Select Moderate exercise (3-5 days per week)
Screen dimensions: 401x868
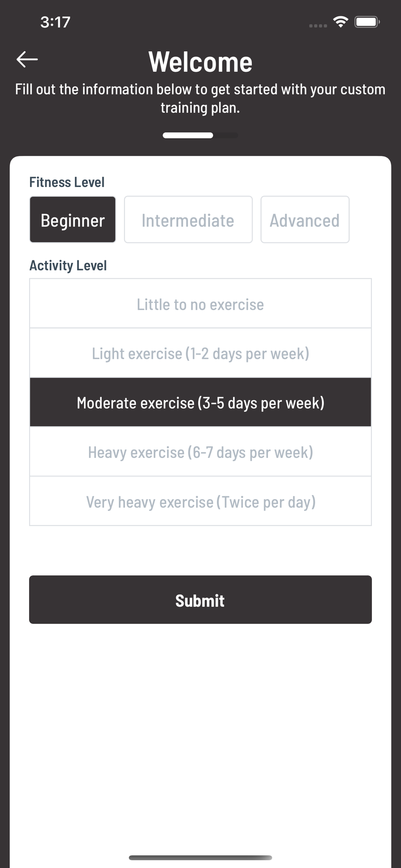tap(200, 402)
